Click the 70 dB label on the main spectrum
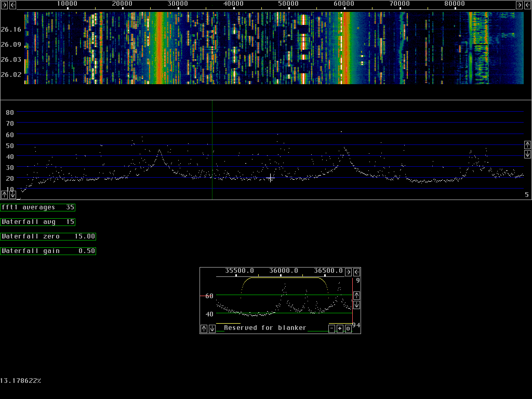The height and width of the screenshot is (399, 532). [10, 124]
